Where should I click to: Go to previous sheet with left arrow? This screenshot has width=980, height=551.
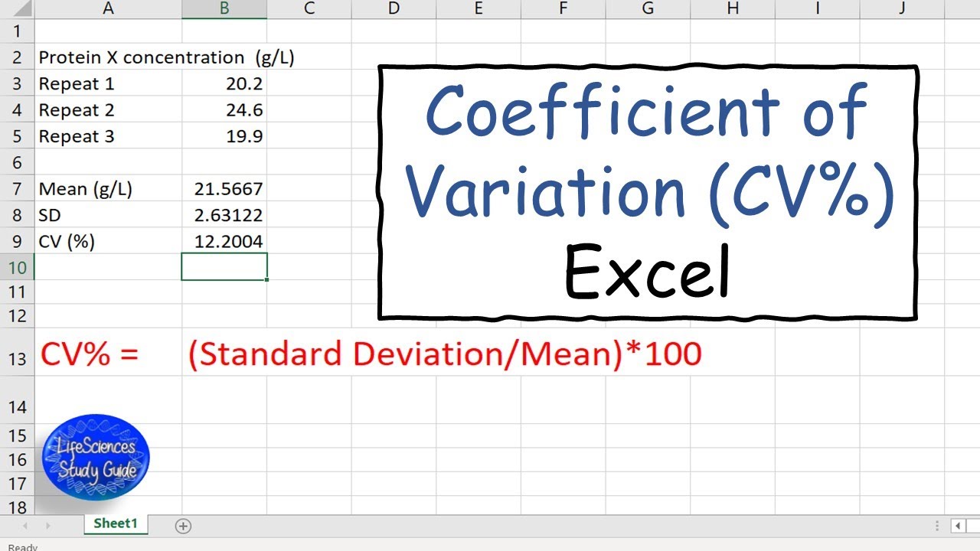point(25,526)
